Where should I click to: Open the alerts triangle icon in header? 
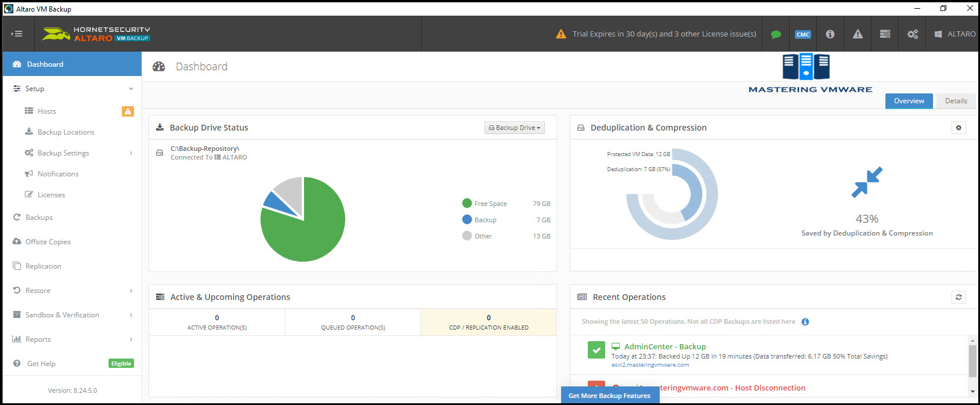pos(858,34)
